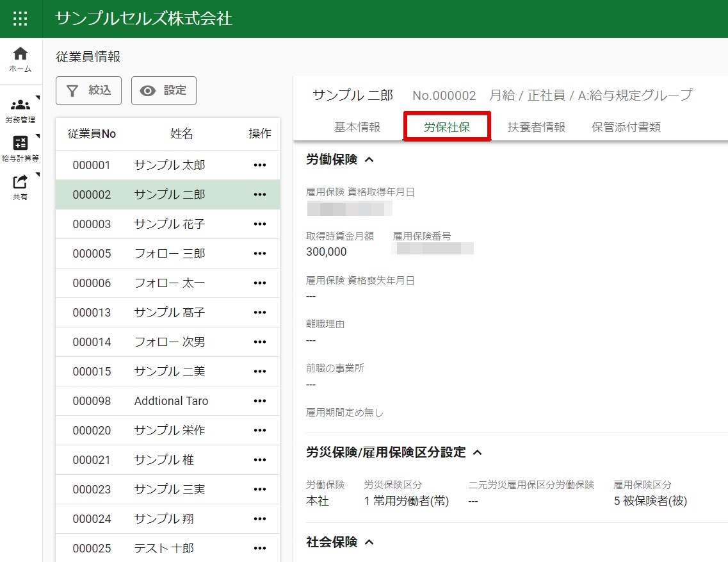Select employee row サンプル 栄作
Viewport: 728px width, 562px height.
tap(168, 431)
